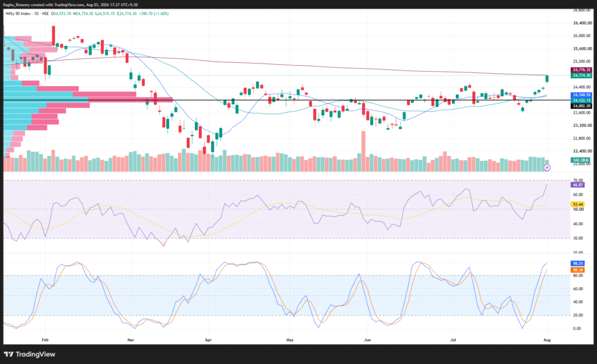Screen dimensions: 597x364
Task: Click the 25,600.00 price axis label
Action: 582,49
